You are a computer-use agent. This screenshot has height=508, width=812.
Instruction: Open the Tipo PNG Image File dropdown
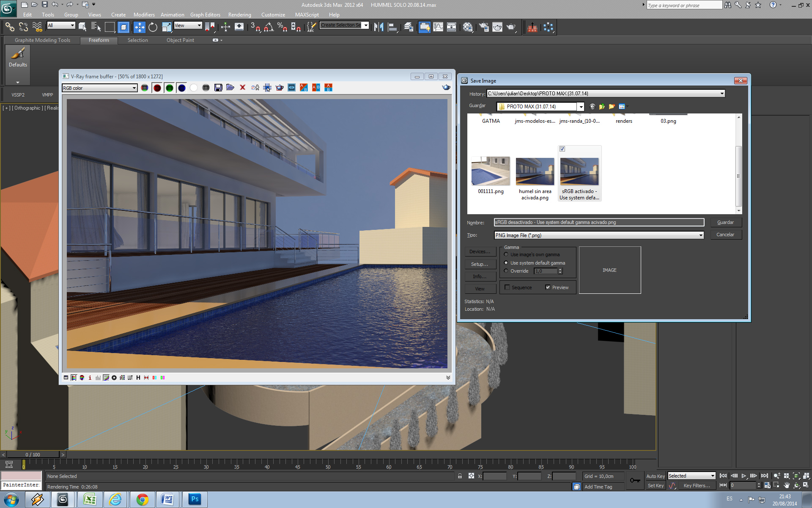pos(700,235)
